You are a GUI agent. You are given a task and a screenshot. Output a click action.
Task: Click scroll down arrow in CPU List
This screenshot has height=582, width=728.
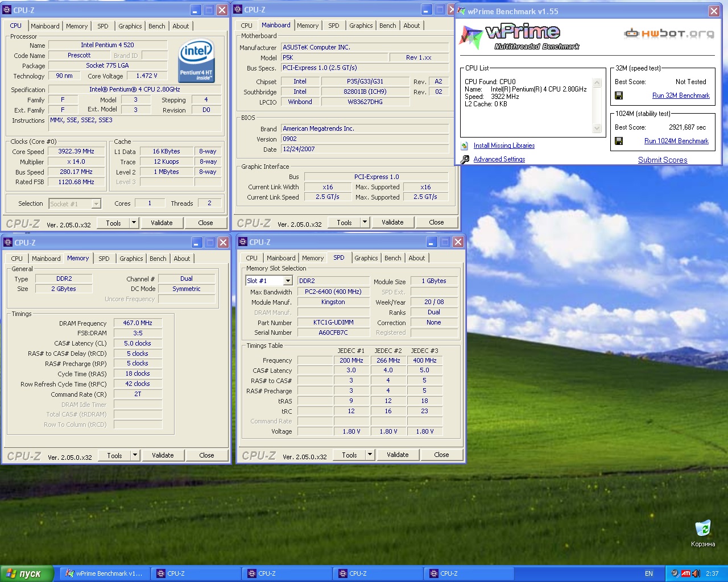[597, 128]
